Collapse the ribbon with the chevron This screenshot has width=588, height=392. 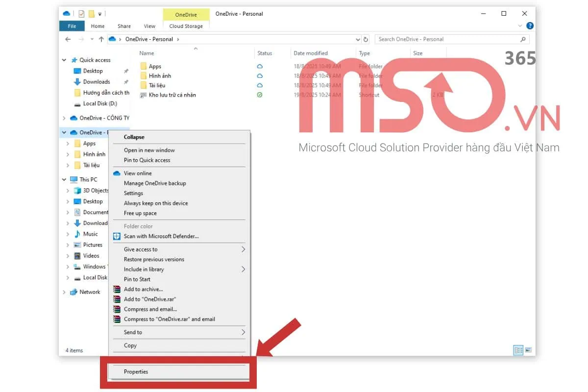(520, 26)
